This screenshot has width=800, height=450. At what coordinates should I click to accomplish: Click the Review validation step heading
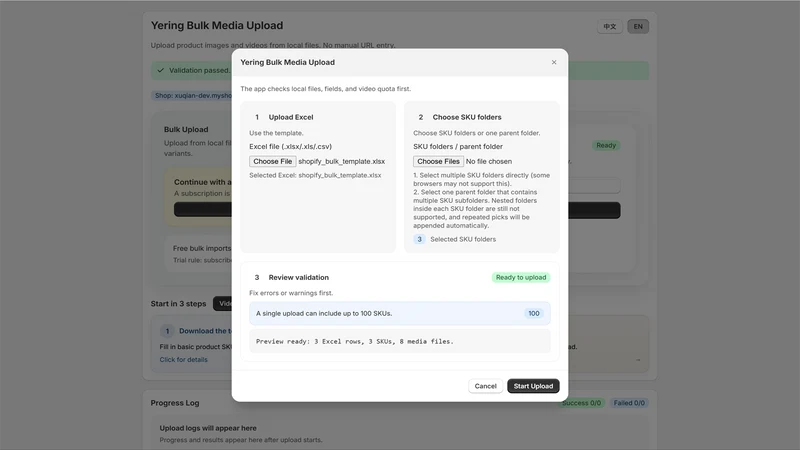pyautogui.click(x=298, y=278)
